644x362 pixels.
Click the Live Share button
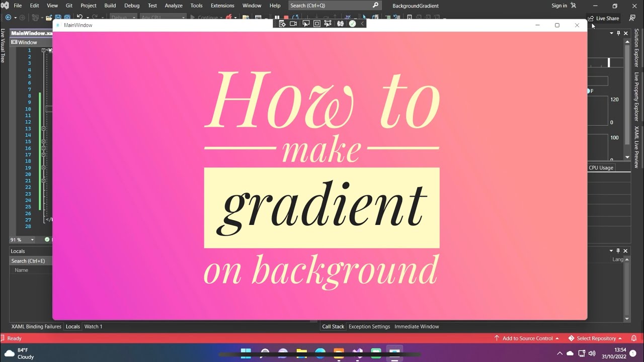coord(603,18)
